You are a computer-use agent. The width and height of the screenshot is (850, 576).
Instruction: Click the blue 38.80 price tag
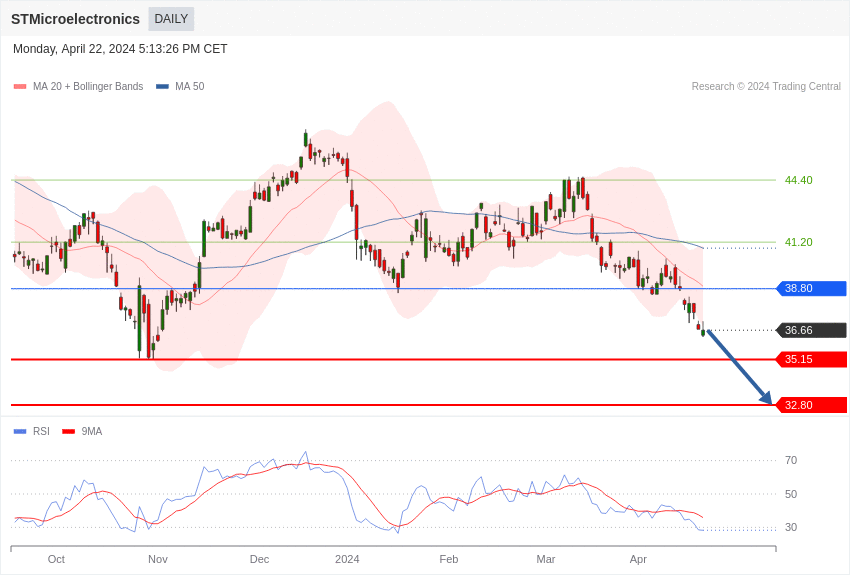point(811,289)
